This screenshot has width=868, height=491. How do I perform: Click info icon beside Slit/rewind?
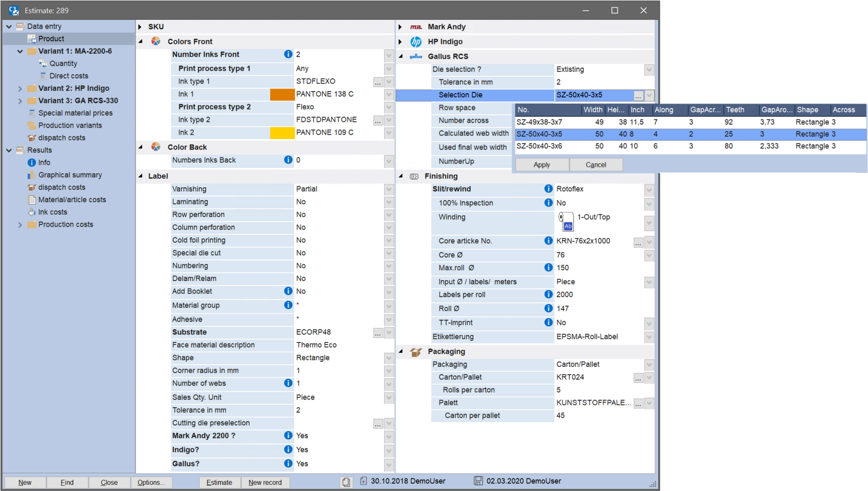(x=548, y=189)
